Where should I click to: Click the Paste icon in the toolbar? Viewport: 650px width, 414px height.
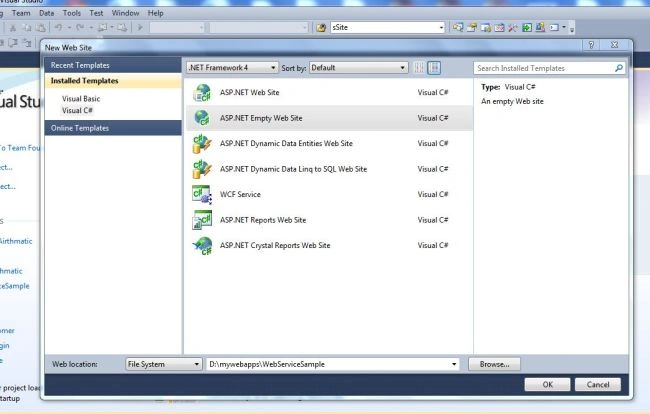tap(41, 28)
